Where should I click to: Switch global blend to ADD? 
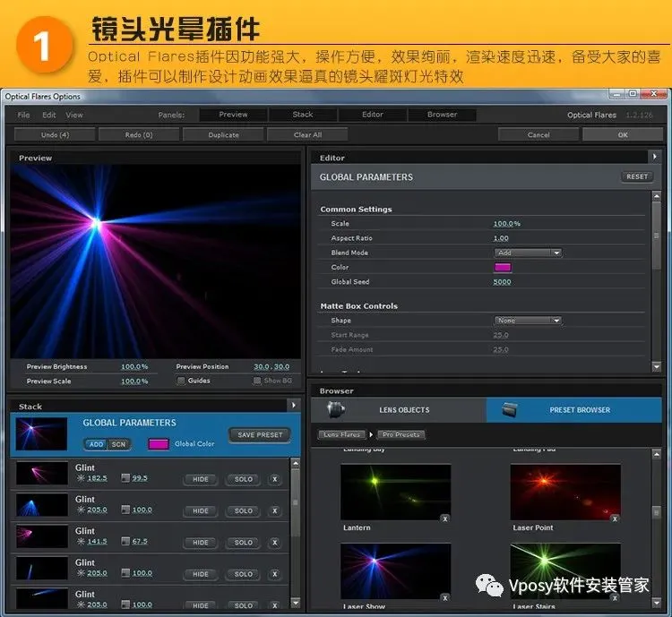click(96, 444)
